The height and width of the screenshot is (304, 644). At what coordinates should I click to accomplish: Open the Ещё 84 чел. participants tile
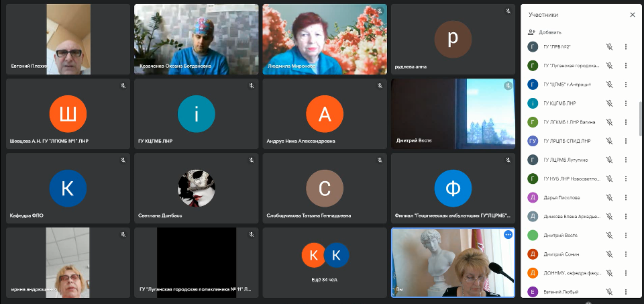click(x=325, y=262)
